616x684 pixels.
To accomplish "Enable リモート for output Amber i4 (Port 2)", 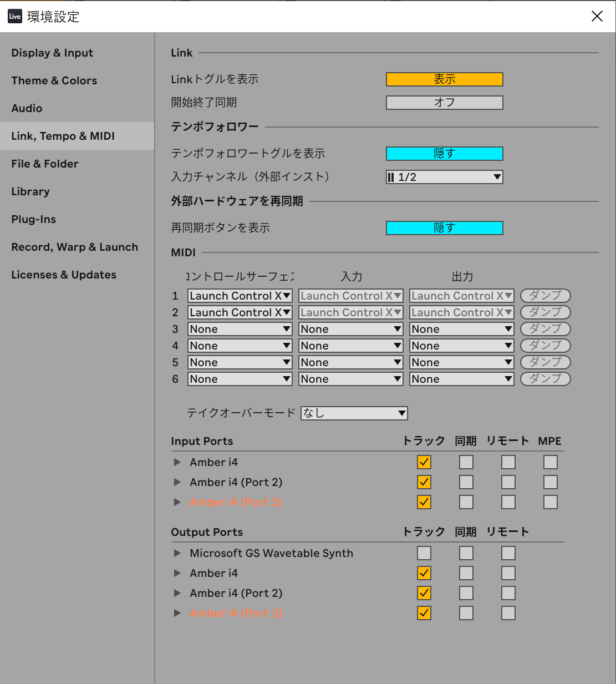I will 508,593.
